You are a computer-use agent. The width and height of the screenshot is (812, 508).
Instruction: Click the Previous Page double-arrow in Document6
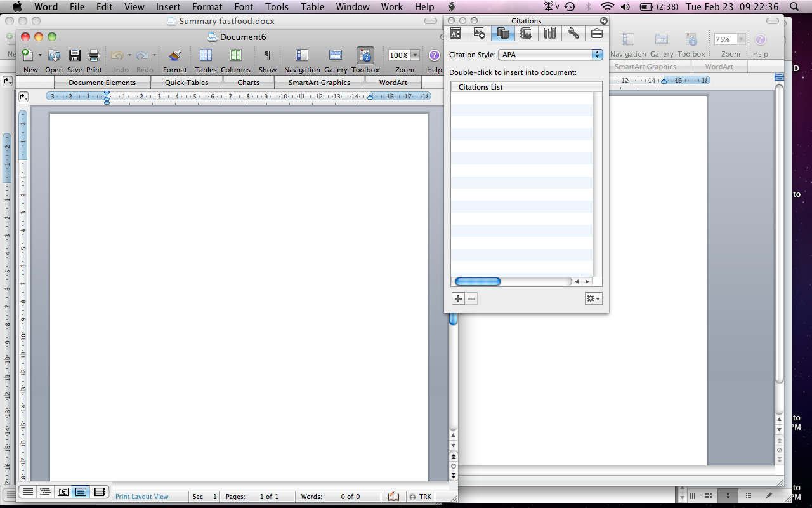(x=453, y=457)
